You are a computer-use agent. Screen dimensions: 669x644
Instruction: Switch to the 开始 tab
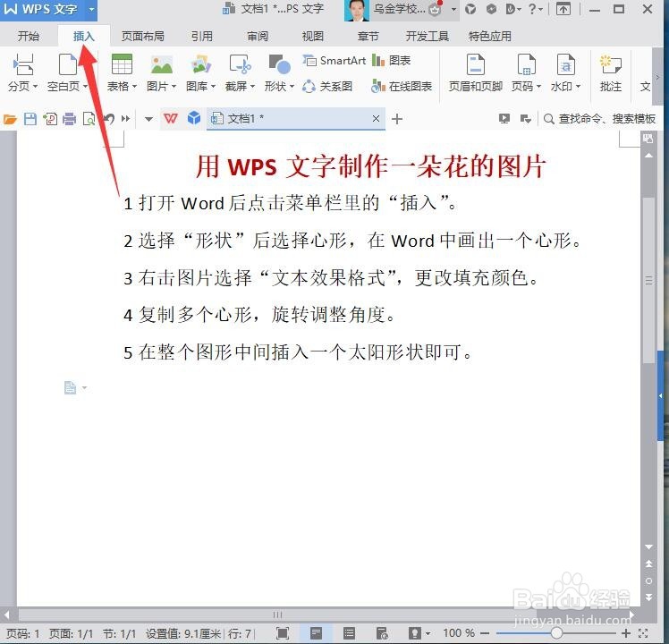[29, 37]
